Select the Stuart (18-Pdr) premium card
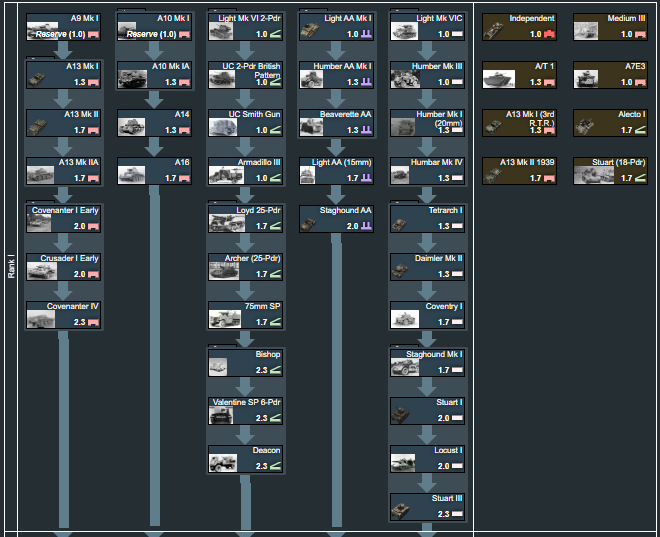This screenshot has width=660, height=537. point(610,170)
